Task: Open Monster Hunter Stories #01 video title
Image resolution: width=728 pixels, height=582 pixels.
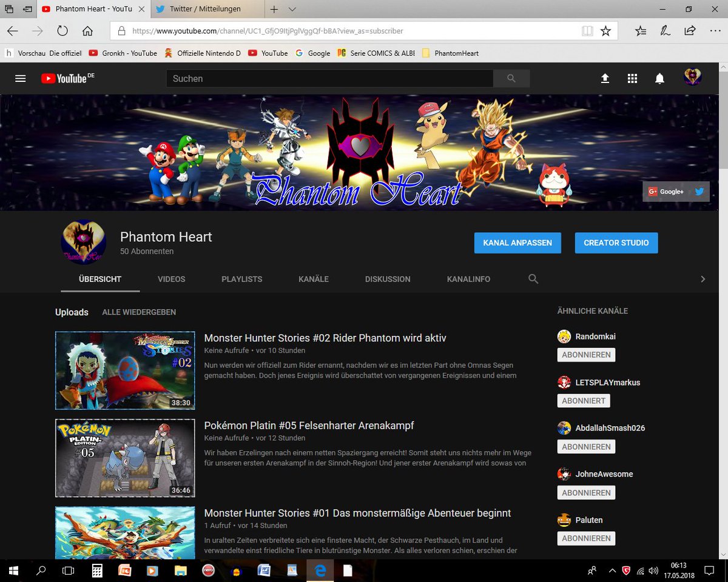Action: (358, 513)
